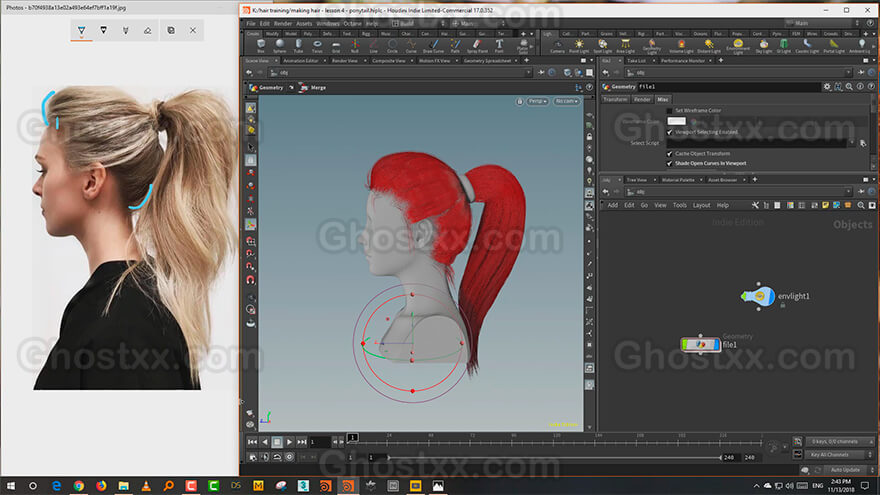Select the Torus shelf tool
This screenshot has width=880, height=495.
click(317, 46)
